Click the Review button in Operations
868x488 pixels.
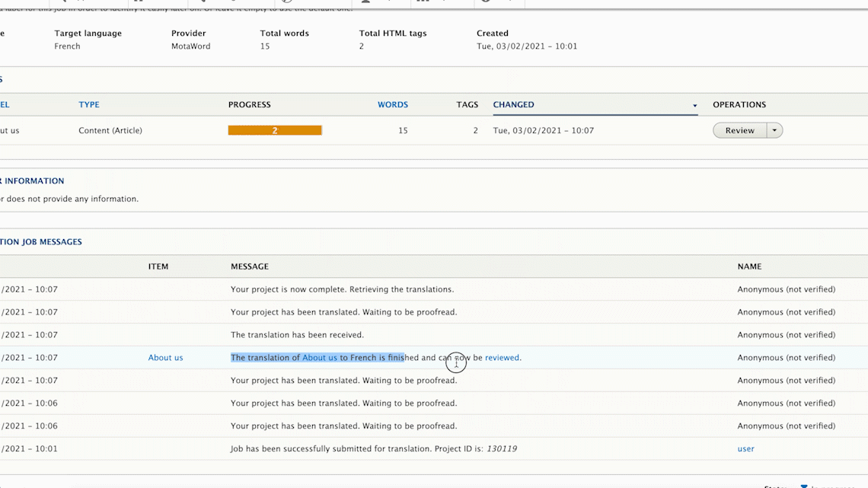(x=739, y=130)
